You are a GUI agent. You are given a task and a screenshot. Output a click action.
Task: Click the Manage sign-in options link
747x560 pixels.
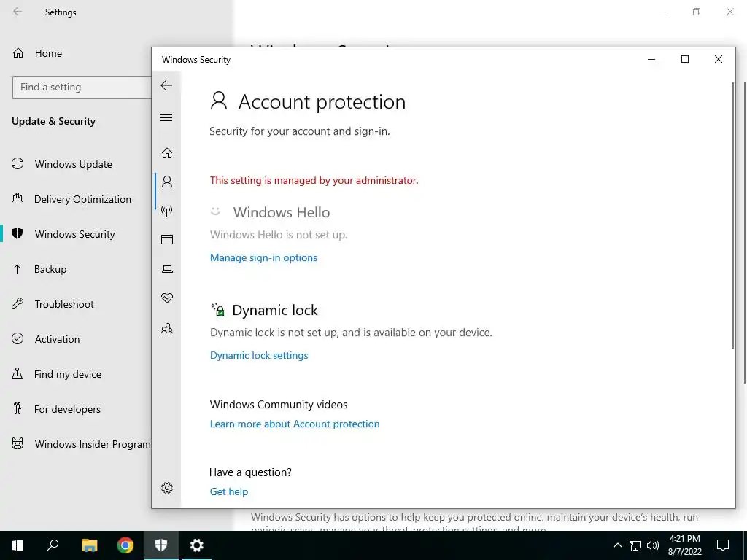(263, 257)
